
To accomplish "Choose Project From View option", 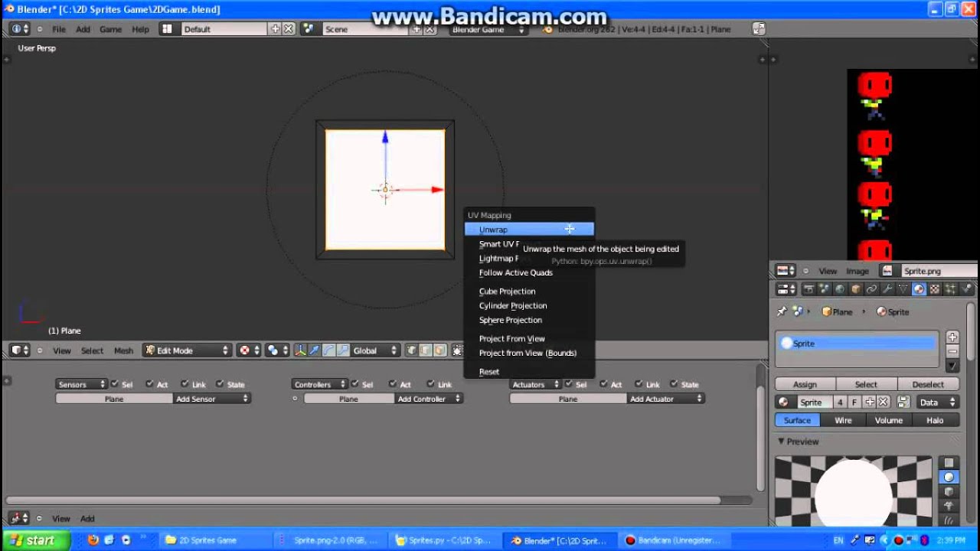I will (x=529, y=338).
